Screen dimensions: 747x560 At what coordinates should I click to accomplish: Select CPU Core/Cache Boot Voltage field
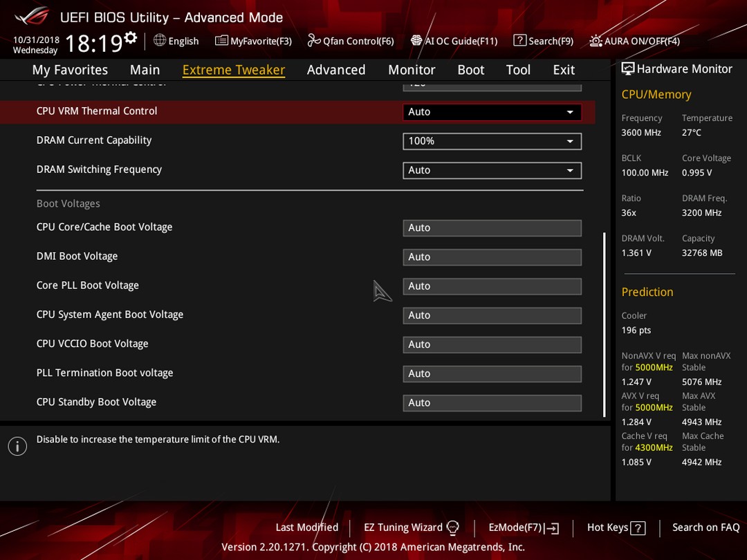[492, 227]
